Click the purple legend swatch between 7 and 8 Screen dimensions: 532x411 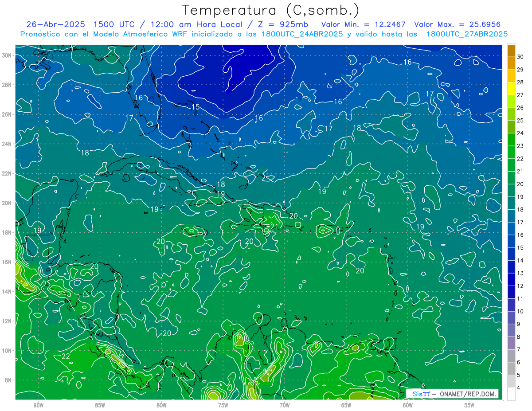[511, 343]
